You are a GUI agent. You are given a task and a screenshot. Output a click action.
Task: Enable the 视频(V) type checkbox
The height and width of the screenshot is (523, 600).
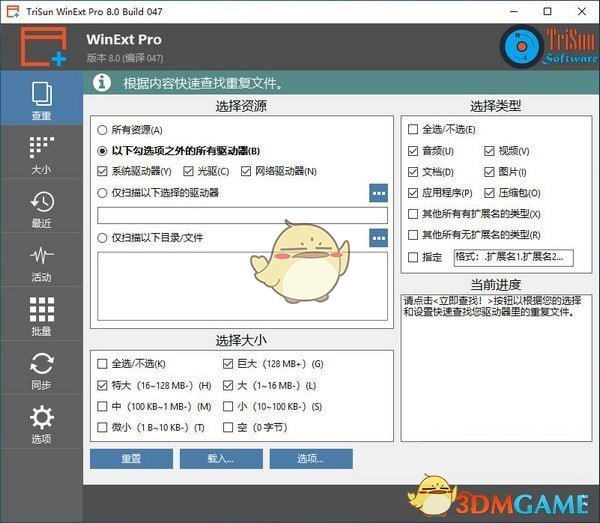pos(490,151)
